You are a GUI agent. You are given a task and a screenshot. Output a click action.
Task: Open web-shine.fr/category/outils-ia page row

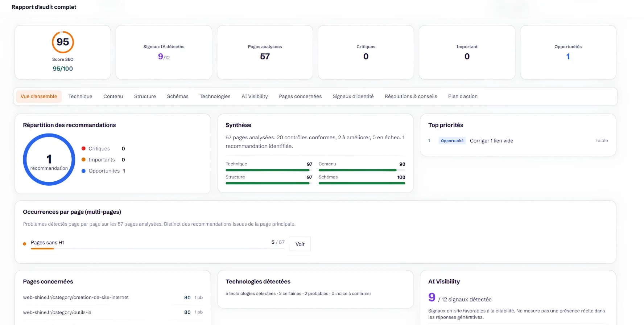coord(113,312)
